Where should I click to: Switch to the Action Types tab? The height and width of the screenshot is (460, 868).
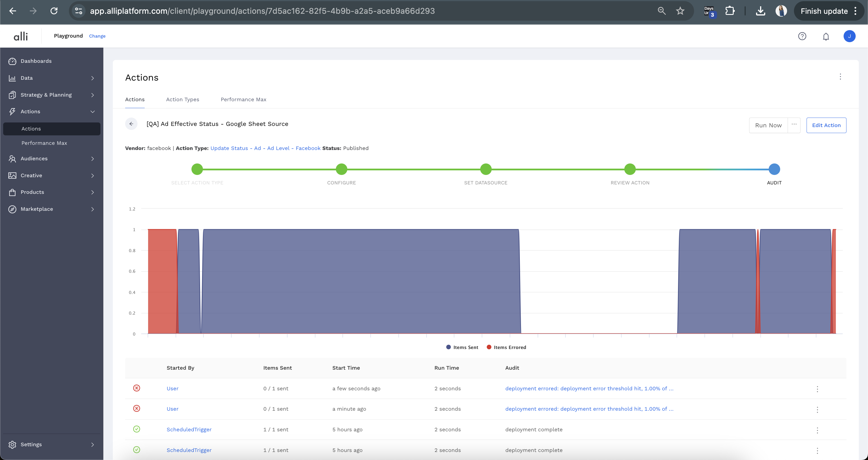(182, 100)
